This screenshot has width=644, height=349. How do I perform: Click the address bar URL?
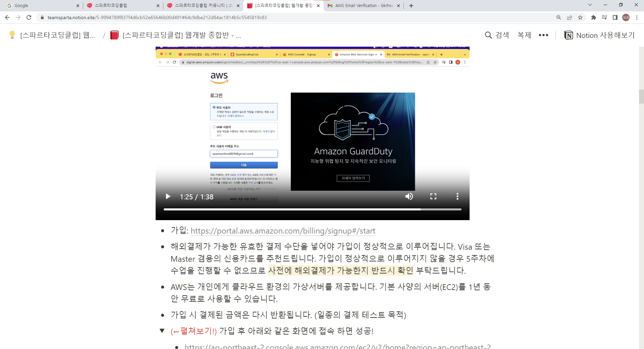pyautogui.click(x=157, y=17)
